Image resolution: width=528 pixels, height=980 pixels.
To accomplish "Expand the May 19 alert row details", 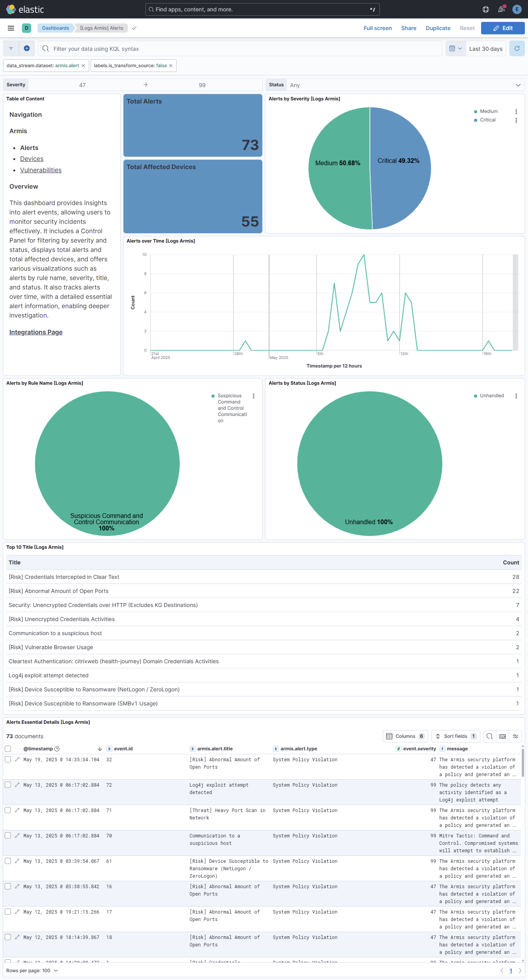I will [17, 760].
